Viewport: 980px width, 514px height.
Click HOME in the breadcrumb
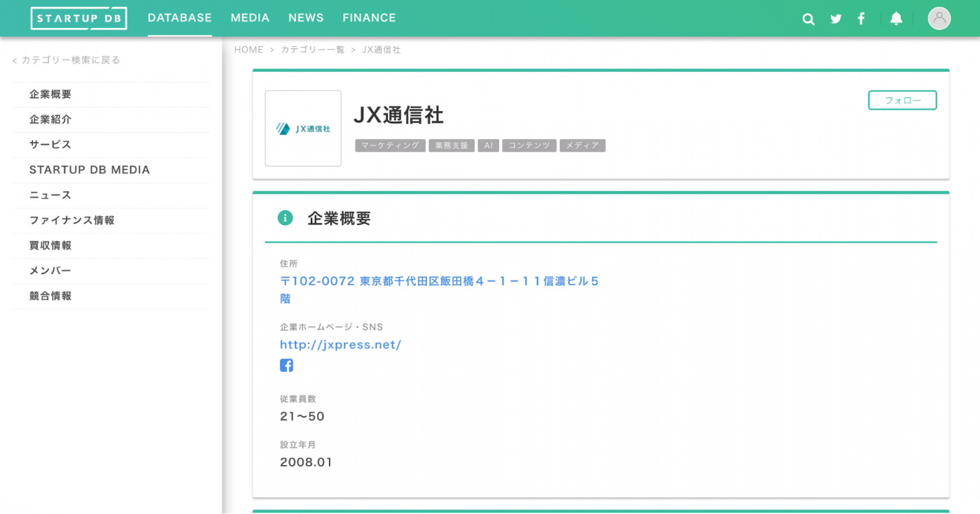click(249, 49)
